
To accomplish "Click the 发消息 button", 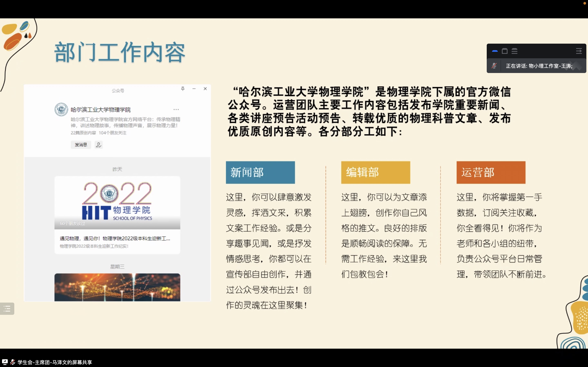I will [x=81, y=145].
